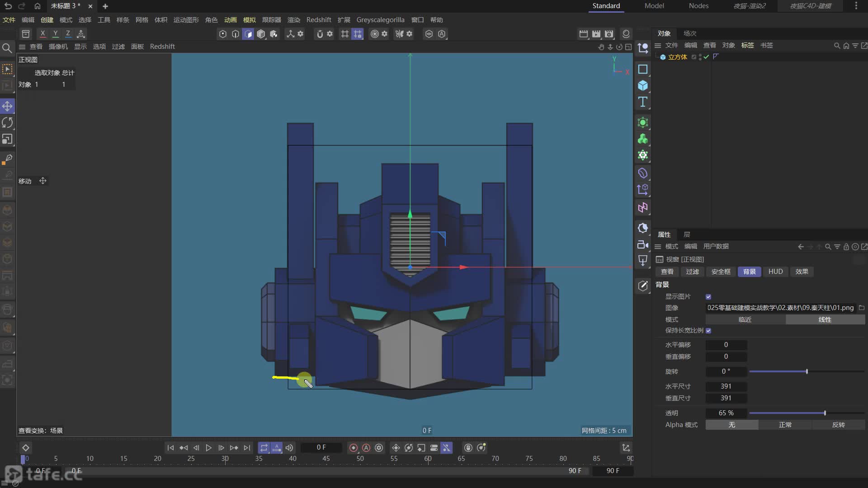Toggle the Y axis lock
The width and height of the screenshot is (868, 488).
click(55, 34)
